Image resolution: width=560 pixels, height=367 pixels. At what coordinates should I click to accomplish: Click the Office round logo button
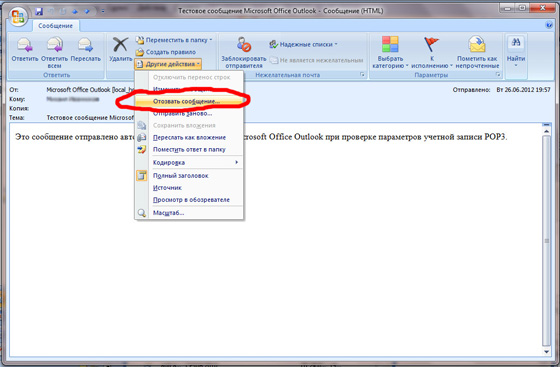click(18, 16)
